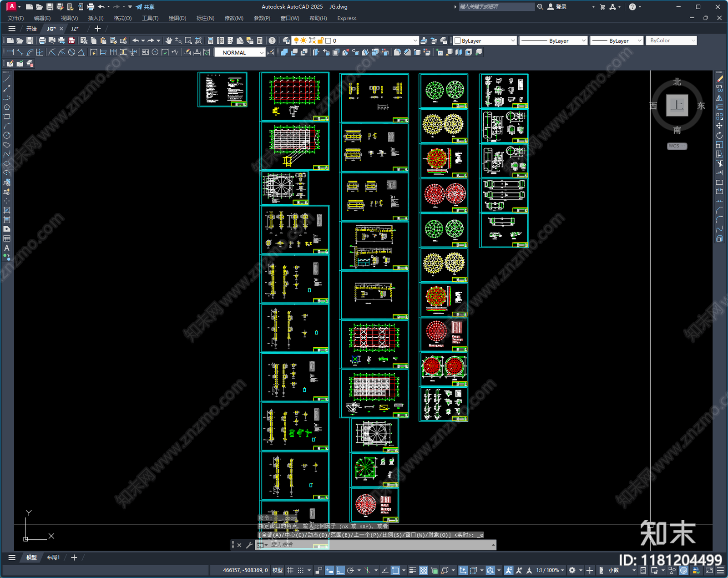This screenshot has height=578, width=728.
Task: Click the keyword search input field
Action: 496,7
